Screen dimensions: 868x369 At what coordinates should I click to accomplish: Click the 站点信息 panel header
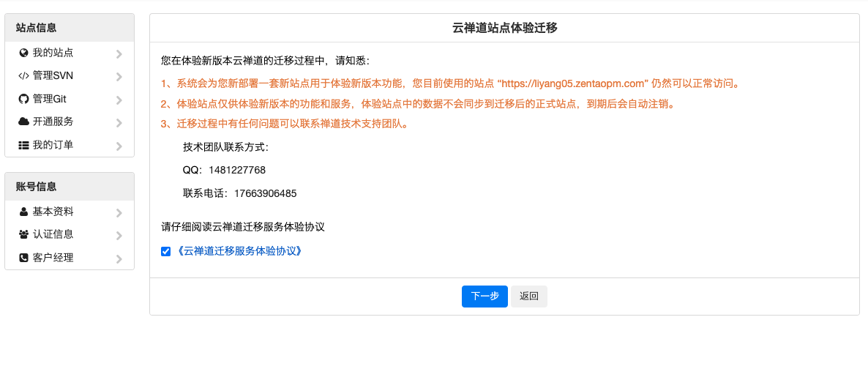pos(70,28)
